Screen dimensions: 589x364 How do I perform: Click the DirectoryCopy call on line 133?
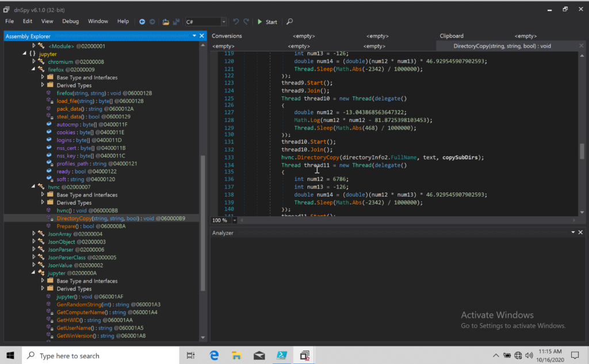pos(318,158)
